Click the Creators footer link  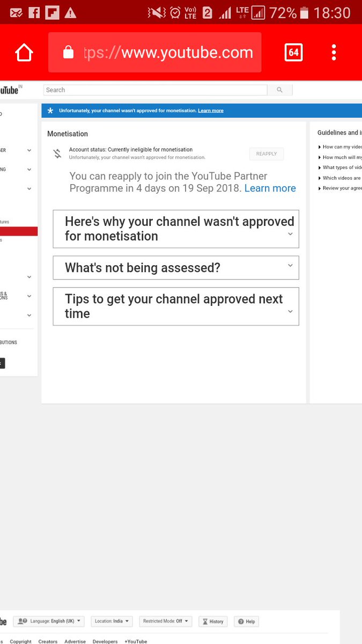pos(48,641)
